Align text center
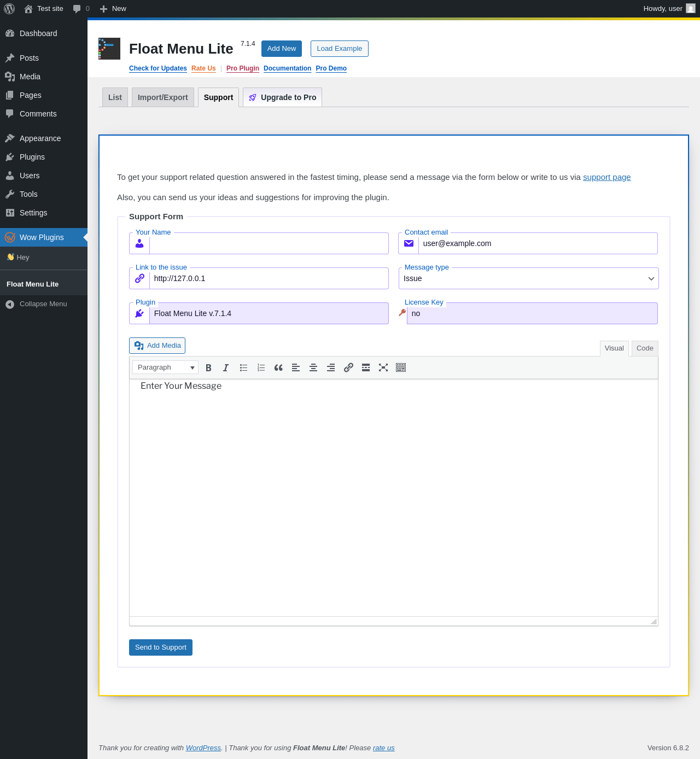Image resolution: width=700 pixels, height=759 pixels. tap(313, 367)
